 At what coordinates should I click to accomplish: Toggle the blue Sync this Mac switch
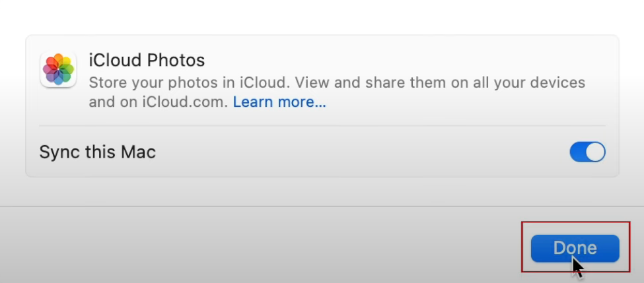tap(587, 152)
